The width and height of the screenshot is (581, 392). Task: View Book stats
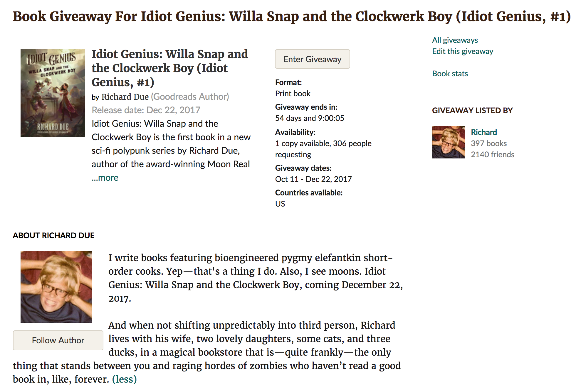tap(450, 74)
